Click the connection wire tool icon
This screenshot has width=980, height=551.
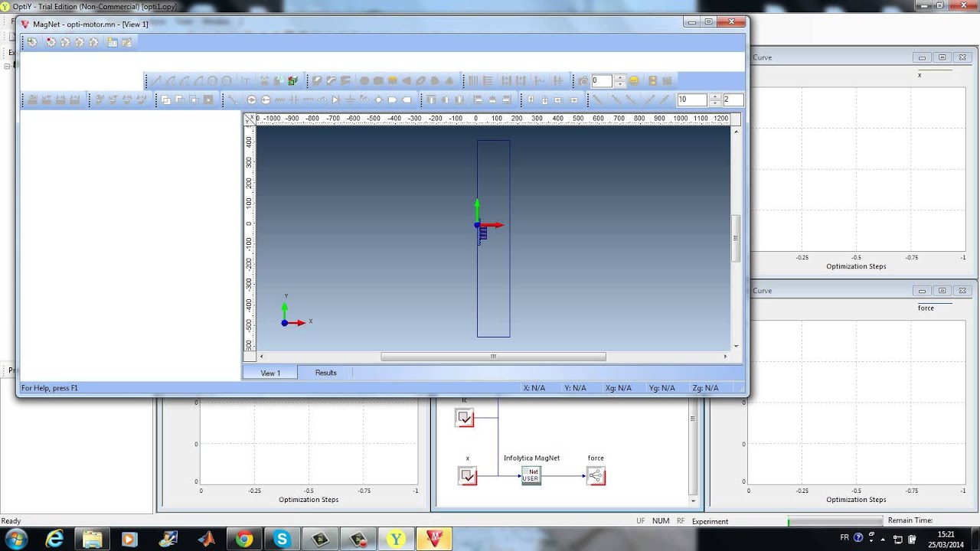pyautogui.click(x=232, y=100)
